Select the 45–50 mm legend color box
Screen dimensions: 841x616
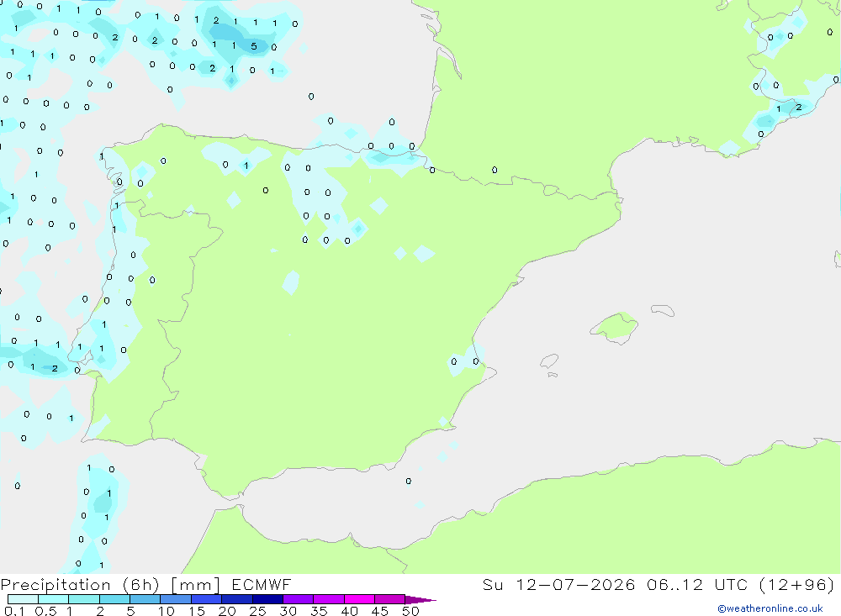coord(390,599)
